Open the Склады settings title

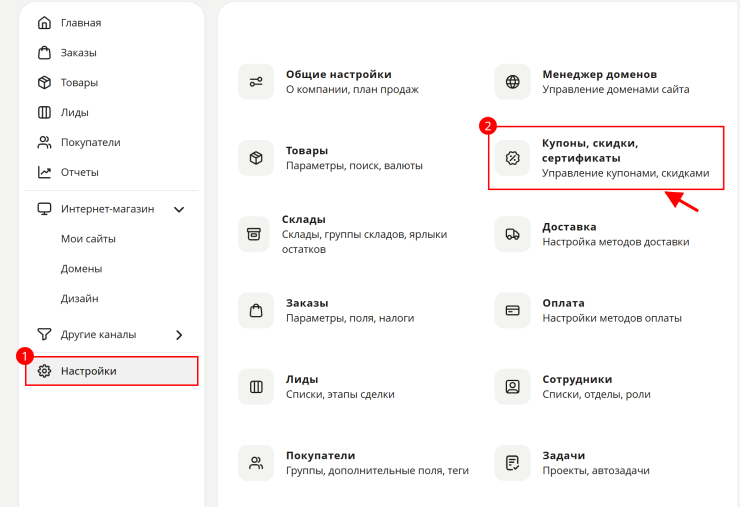tap(303, 219)
